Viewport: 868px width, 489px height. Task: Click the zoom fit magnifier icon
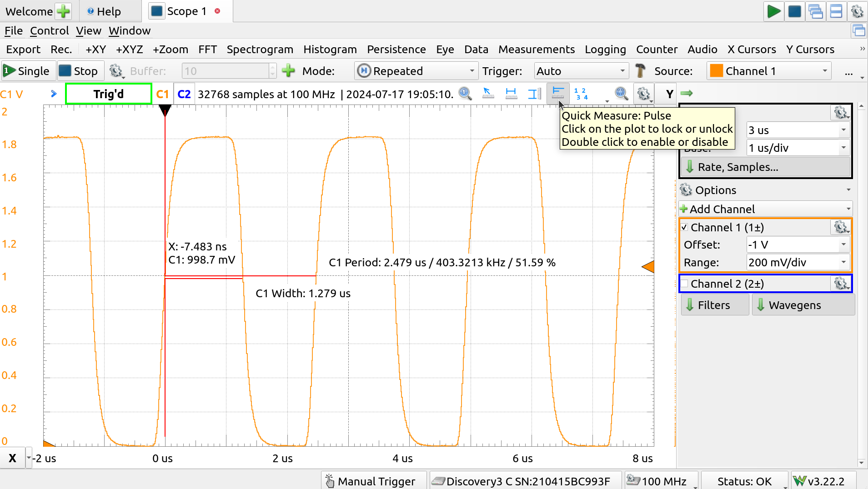click(621, 94)
